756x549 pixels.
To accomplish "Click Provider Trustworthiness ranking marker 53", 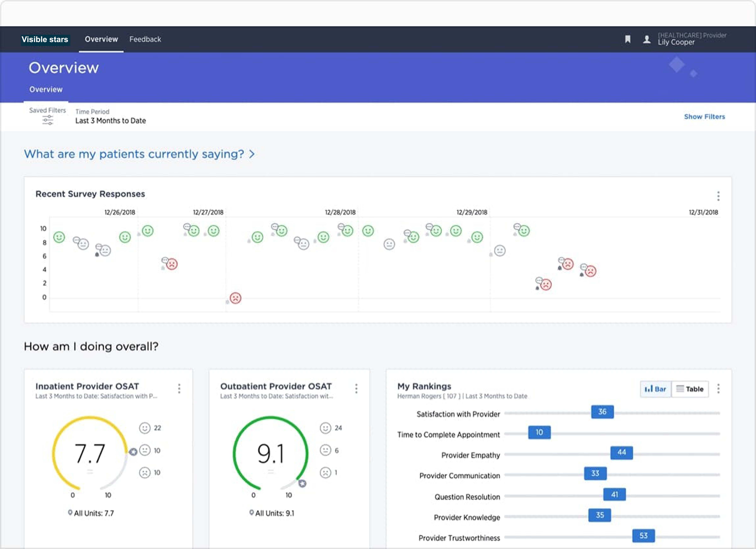I will [643, 535].
